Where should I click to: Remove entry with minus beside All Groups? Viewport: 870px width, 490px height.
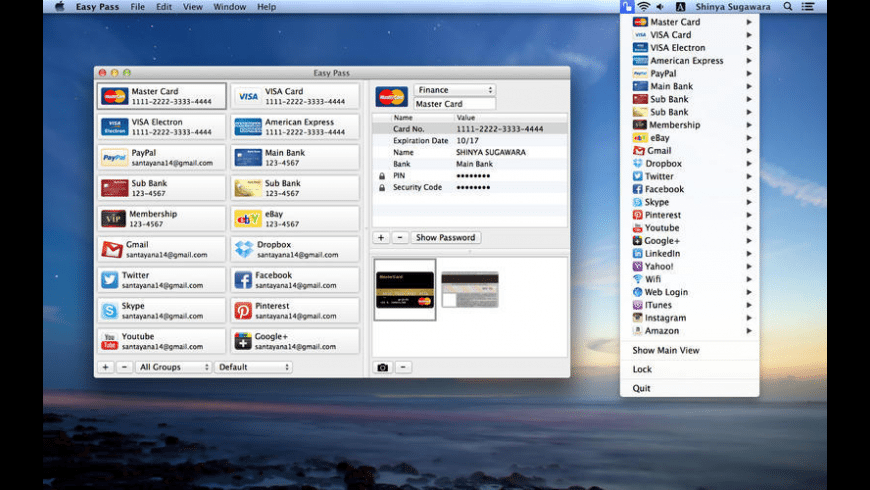[x=124, y=367]
